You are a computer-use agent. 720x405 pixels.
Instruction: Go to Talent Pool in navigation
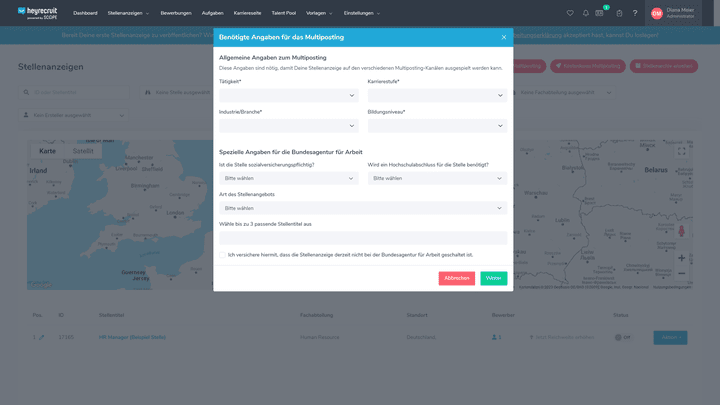[284, 13]
